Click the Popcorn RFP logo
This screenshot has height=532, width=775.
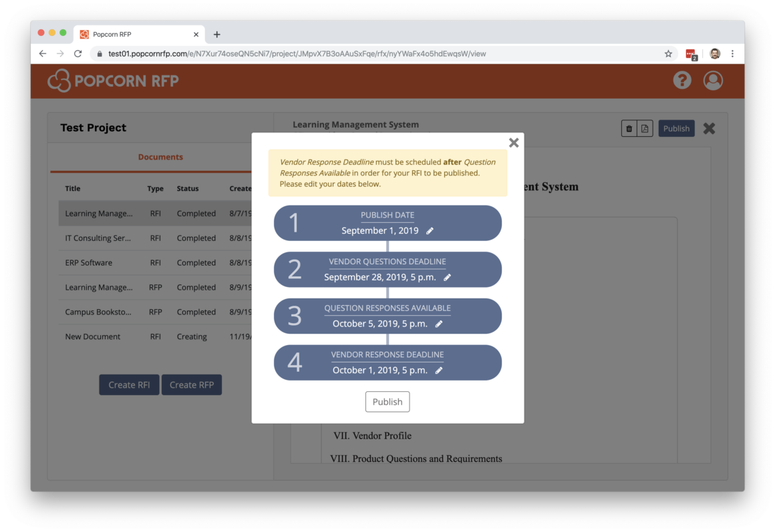tap(112, 81)
